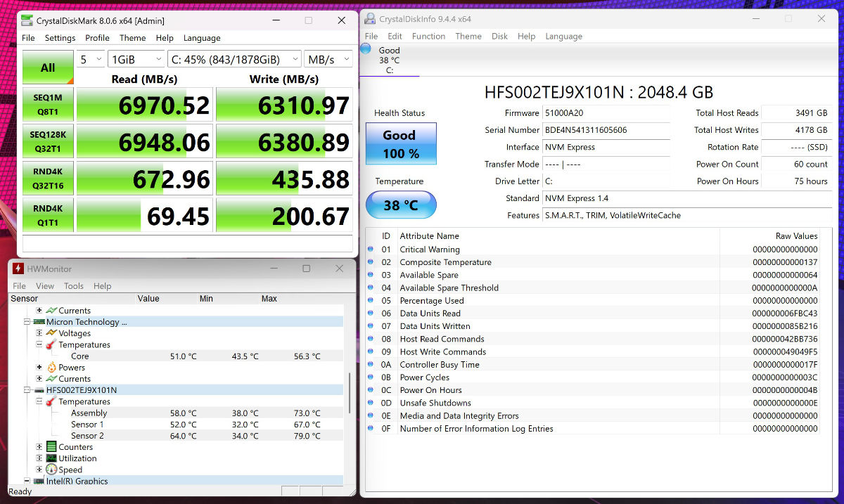Open CrystalDiskInfo Disk menu
This screenshot has width=844, height=504.
tap(499, 36)
